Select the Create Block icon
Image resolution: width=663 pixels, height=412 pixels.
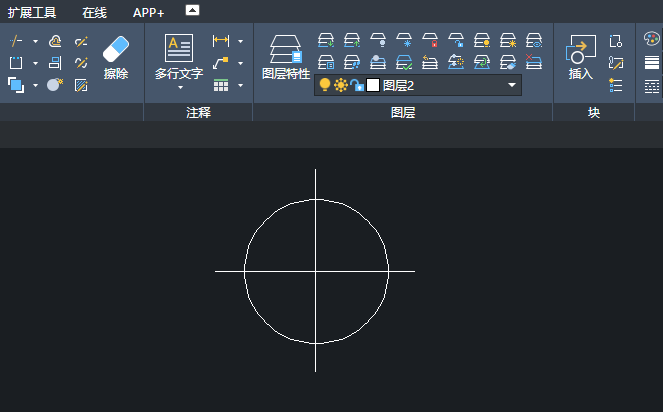coord(616,41)
